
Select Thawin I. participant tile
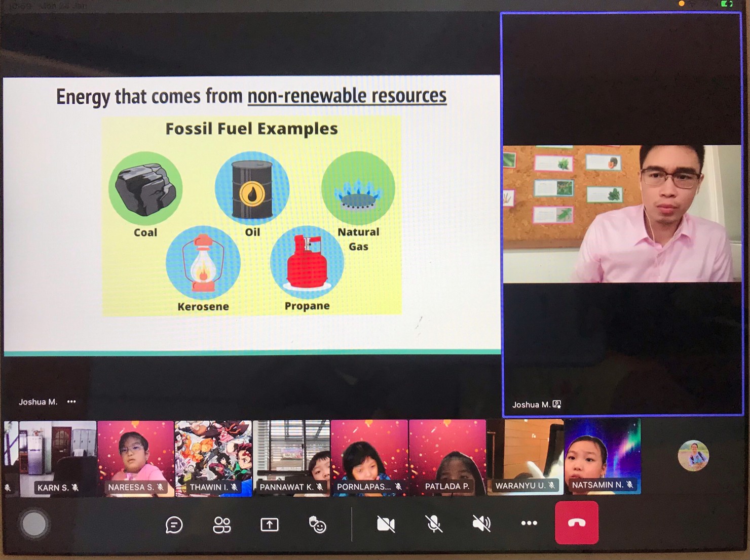[x=213, y=458]
